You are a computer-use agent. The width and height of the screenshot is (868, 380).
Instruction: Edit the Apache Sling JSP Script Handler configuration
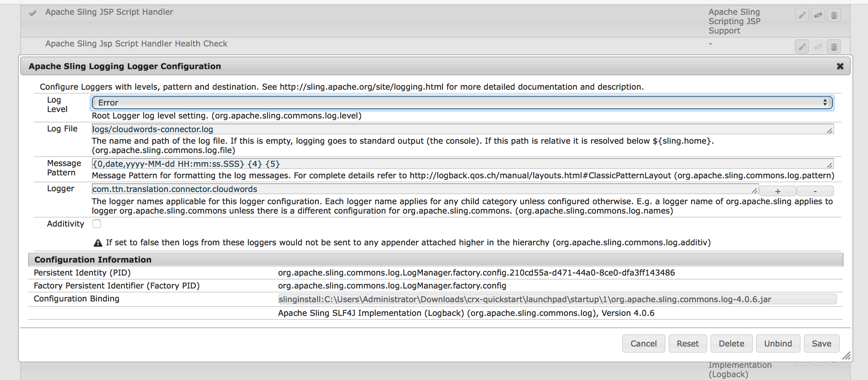[x=802, y=15]
